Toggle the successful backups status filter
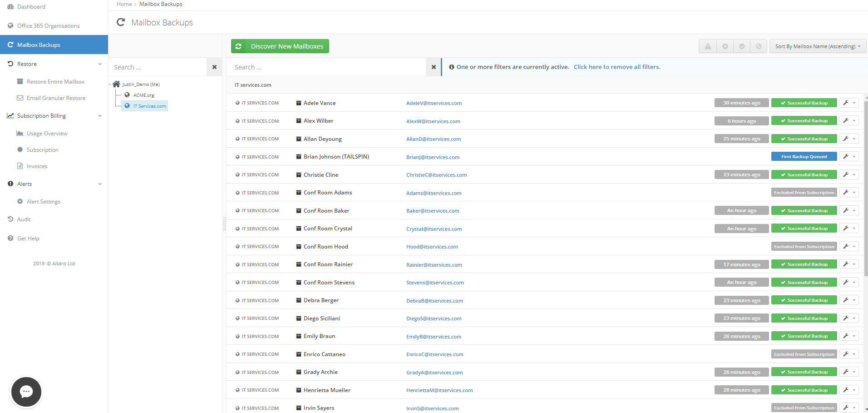 (742, 46)
